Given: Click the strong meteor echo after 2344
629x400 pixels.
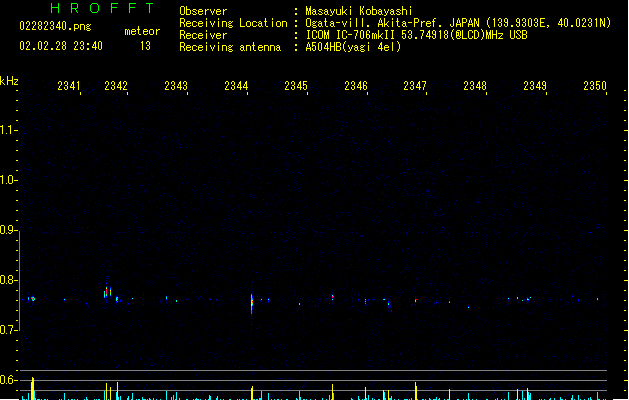Looking at the screenshot, I should [252, 304].
